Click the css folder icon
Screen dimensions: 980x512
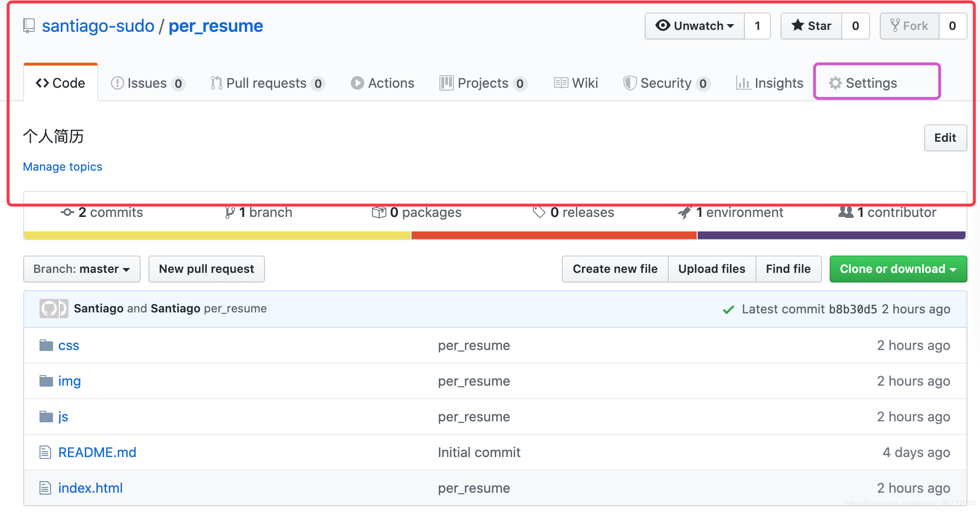46,345
